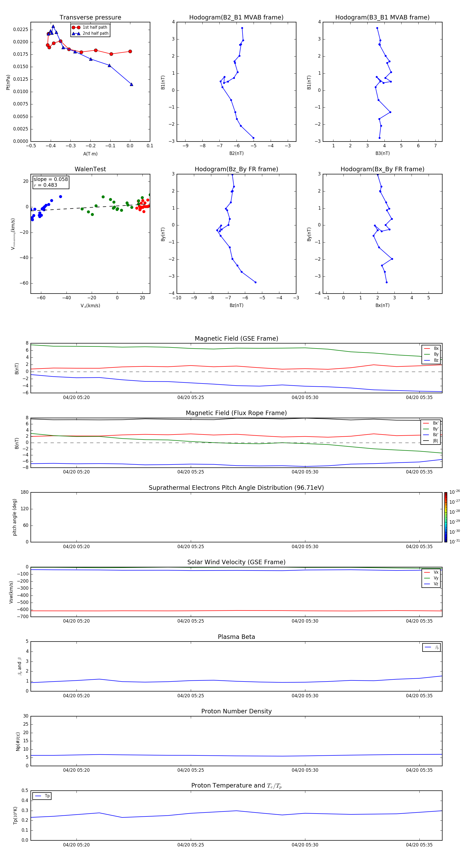Click the 'Bx(nT)' x-axis label
The height and width of the screenshot is (868, 473).
(x=382, y=306)
